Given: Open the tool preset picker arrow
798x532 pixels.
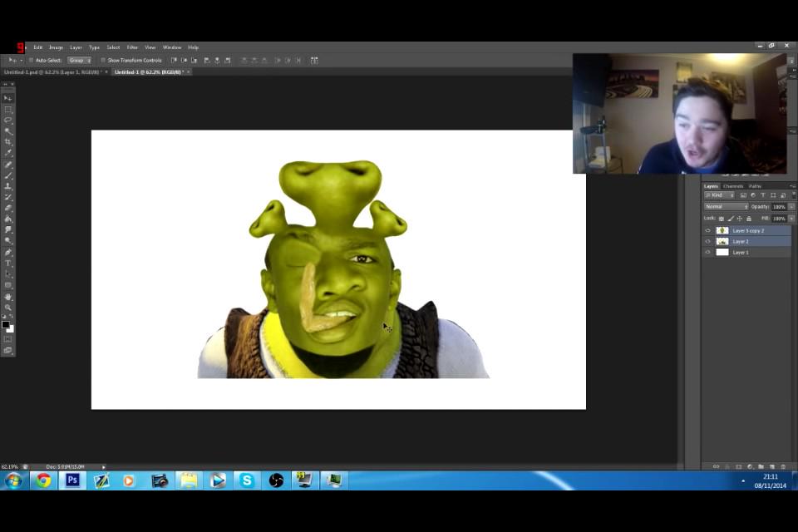Looking at the screenshot, I should click(x=22, y=60).
